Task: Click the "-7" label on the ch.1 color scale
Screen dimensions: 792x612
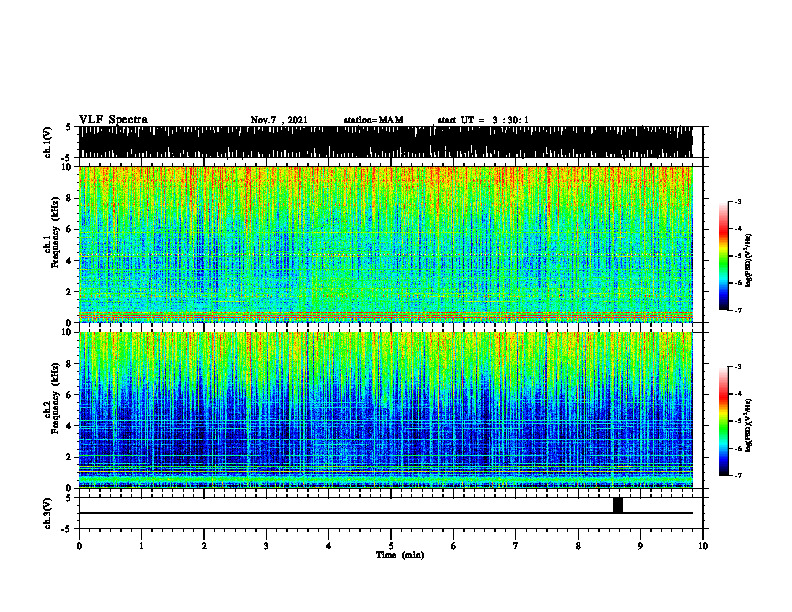Action: (737, 310)
